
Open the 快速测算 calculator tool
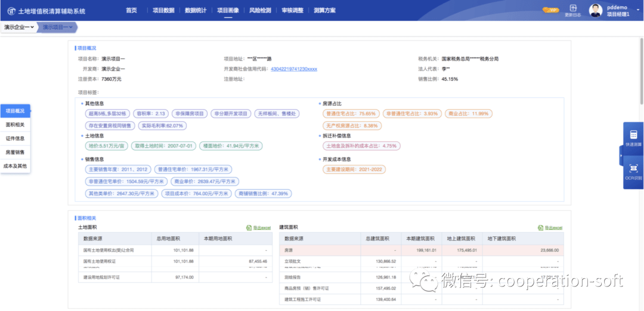coord(633,138)
